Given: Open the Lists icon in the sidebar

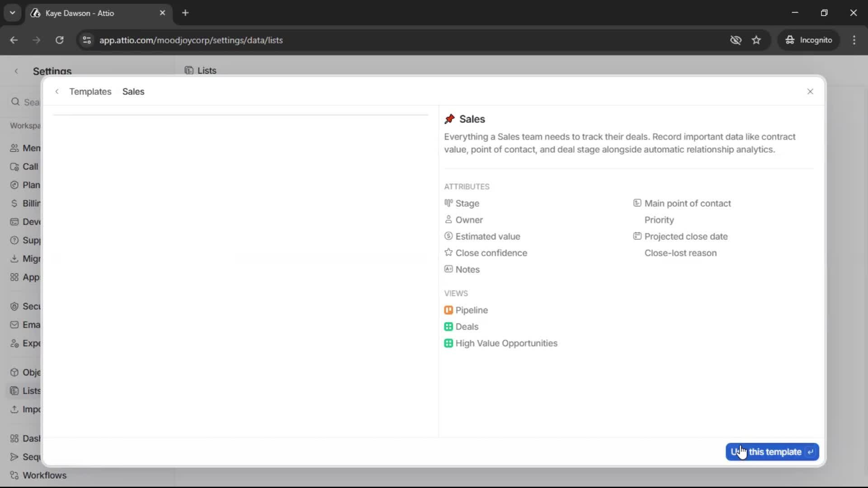Looking at the screenshot, I should click(14, 391).
